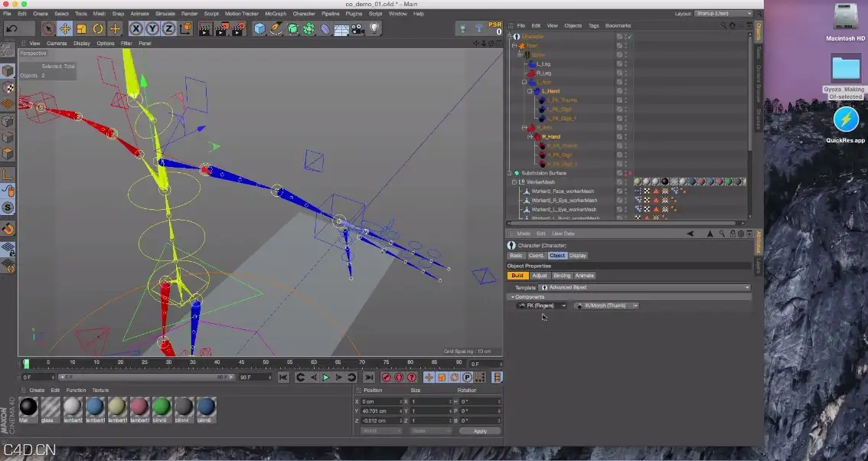
Task: Open the purple deformer icon
Action: click(325, 28)
